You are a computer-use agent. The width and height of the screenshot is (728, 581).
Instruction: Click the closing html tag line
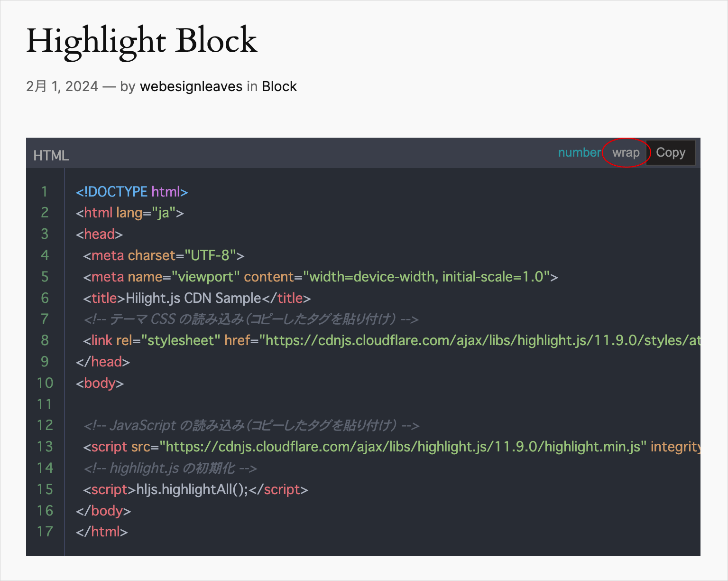point(101,532)
